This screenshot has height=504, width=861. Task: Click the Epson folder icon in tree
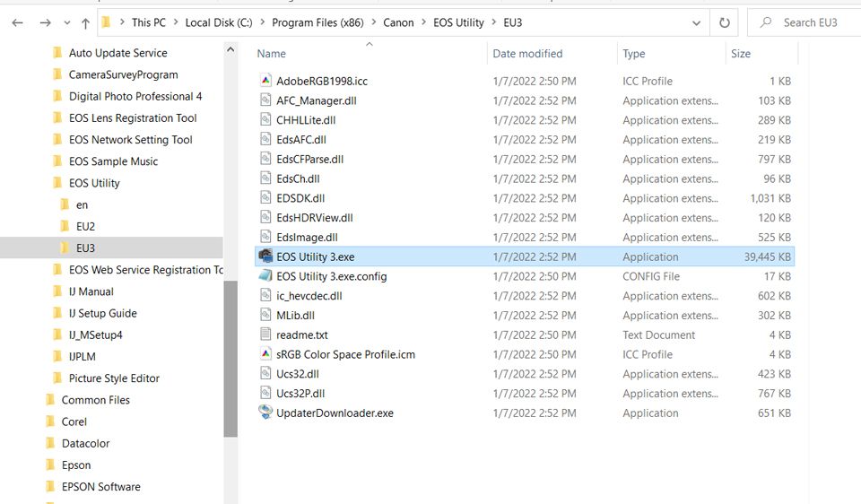pos(49,465)
